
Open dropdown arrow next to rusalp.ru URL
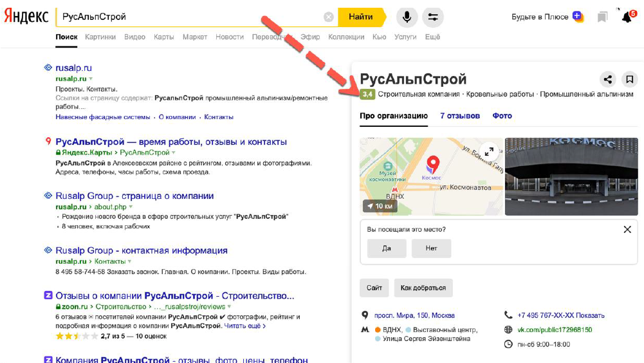click(91, 79)
